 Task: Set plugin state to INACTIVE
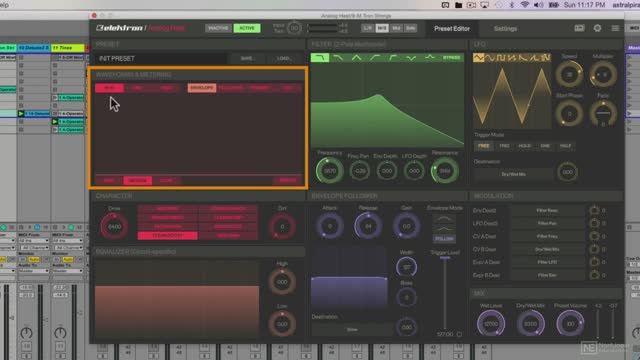point(218,28)
